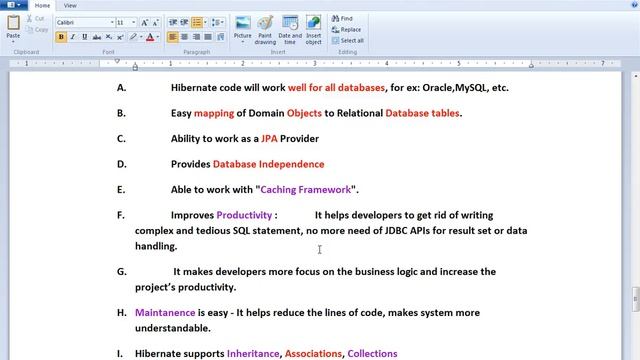640x360 pixels.
Task: Toggle Italic formatting
Action: 73,37
